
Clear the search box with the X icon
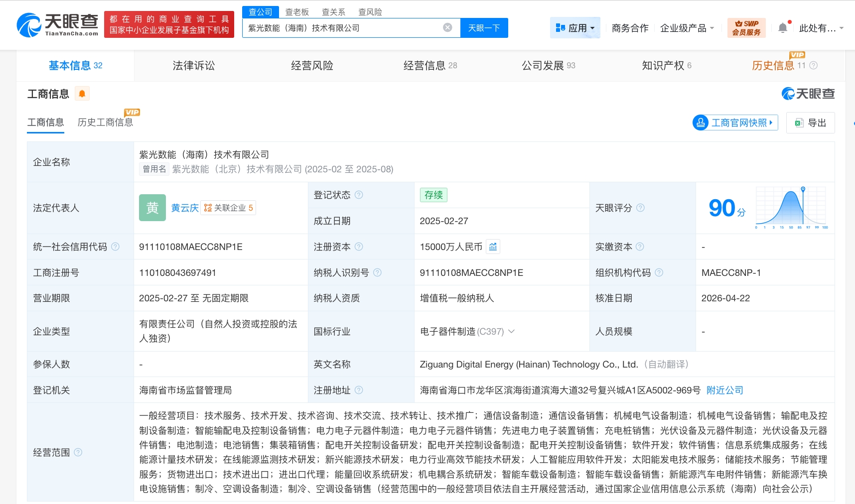[447, 28]
